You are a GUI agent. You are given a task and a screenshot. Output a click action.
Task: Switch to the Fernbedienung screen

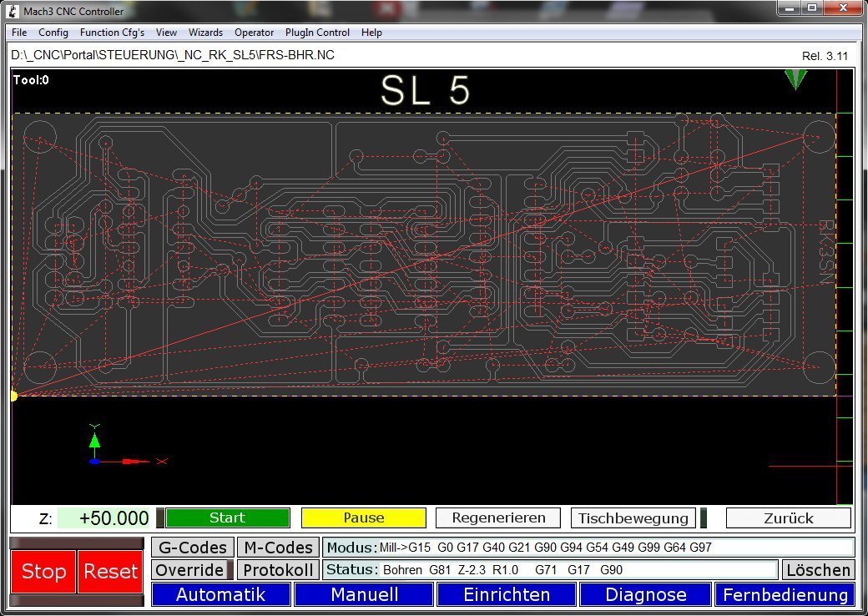point(785,594)
